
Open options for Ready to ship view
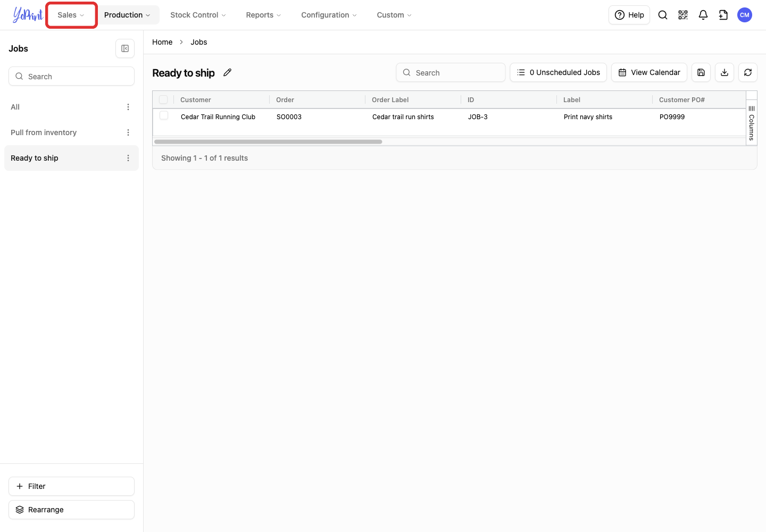[x=128, y=158]
